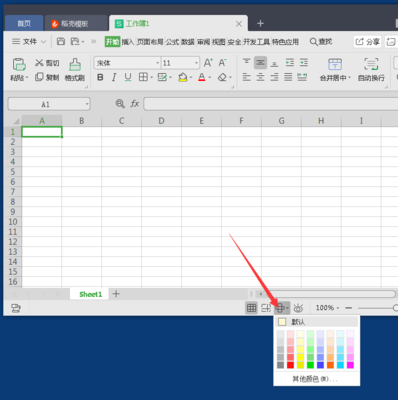Apply the fill color bucket icon

click(183, 77)
